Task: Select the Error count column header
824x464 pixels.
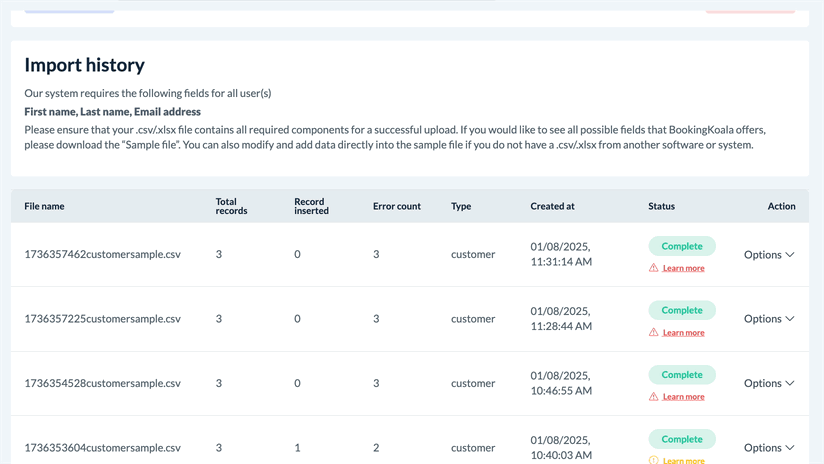Action: pos(396,206)
